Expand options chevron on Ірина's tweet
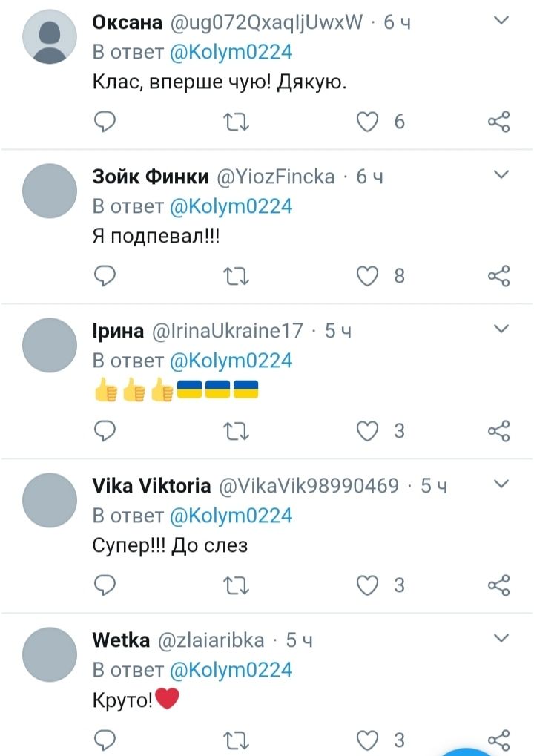Viewport: 534px width, 756px height. pyautogui.click(x=501, y=329)
